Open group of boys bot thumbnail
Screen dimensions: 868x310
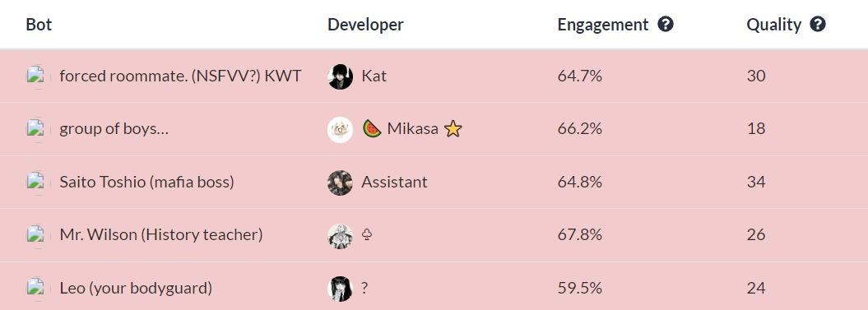35,130
